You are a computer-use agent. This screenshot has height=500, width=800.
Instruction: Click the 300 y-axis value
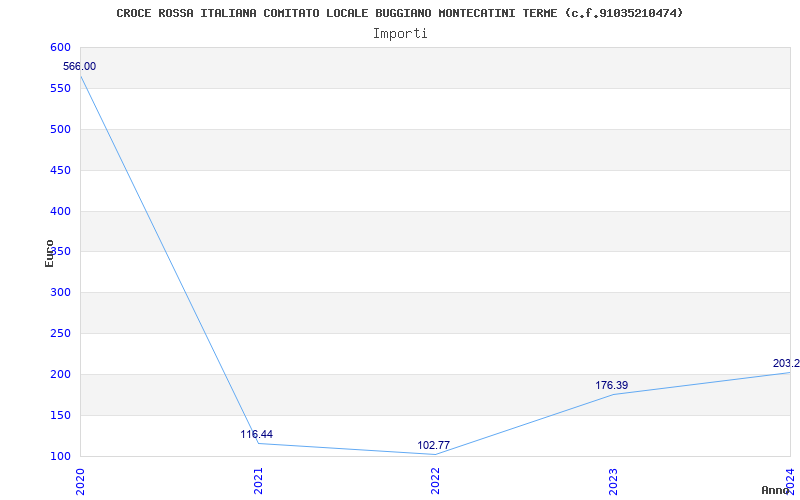pyautogui.click(x=60, y=293)
